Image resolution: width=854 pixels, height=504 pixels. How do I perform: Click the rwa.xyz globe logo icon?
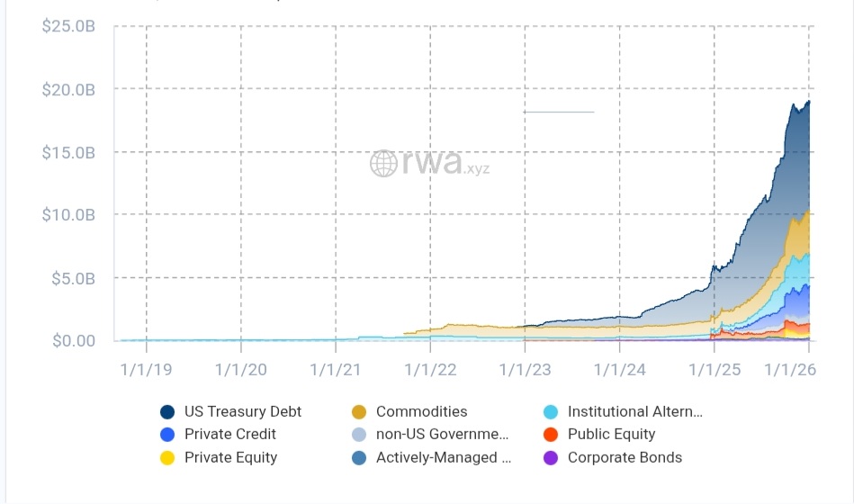point(383,164)
